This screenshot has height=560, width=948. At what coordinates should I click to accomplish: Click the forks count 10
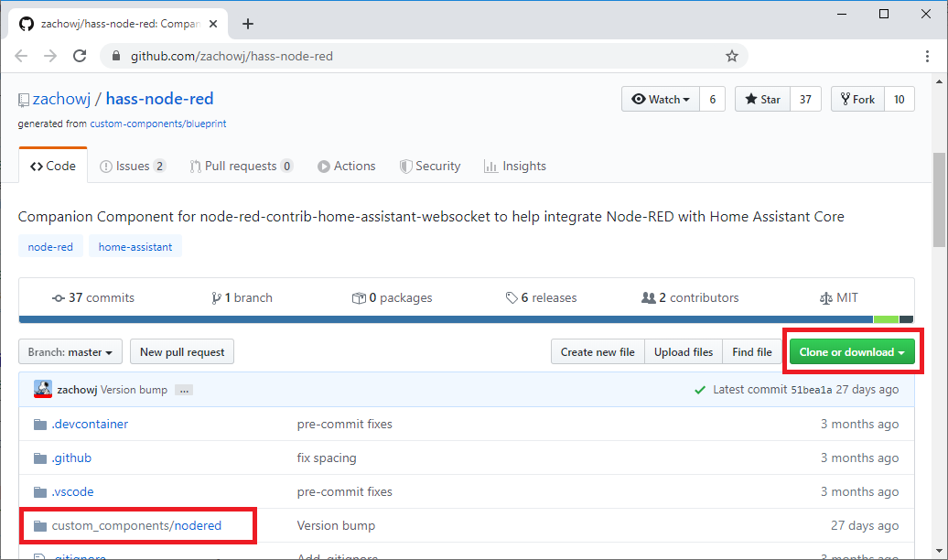point(899,99)
